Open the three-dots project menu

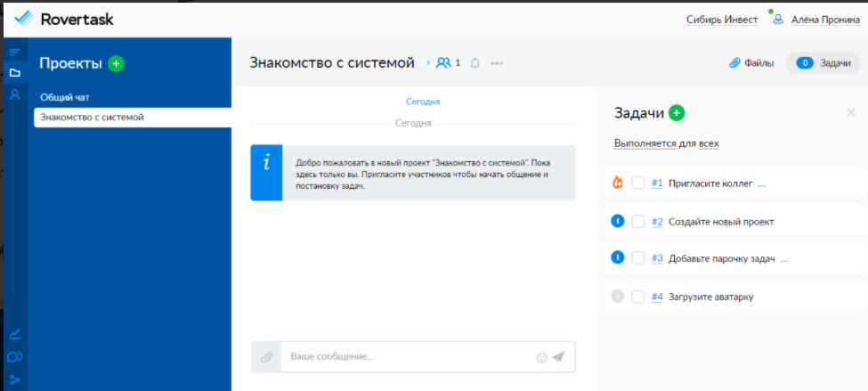(497, 63)
